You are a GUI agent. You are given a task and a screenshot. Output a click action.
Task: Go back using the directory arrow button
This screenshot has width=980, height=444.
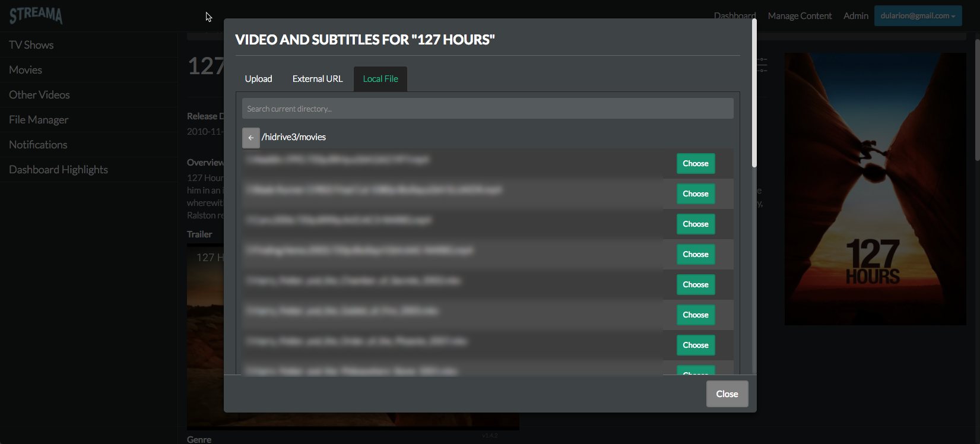(251, 138)
